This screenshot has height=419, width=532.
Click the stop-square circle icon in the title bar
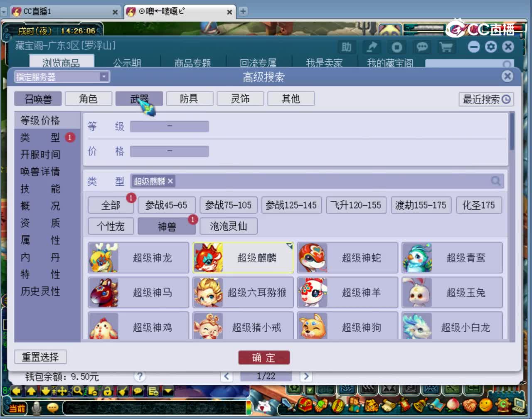[397, 47]
